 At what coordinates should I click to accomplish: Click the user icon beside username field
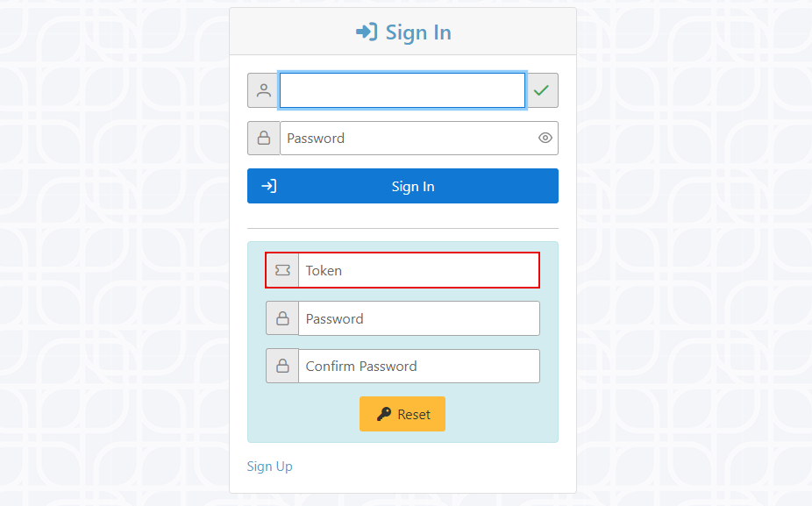263,90
